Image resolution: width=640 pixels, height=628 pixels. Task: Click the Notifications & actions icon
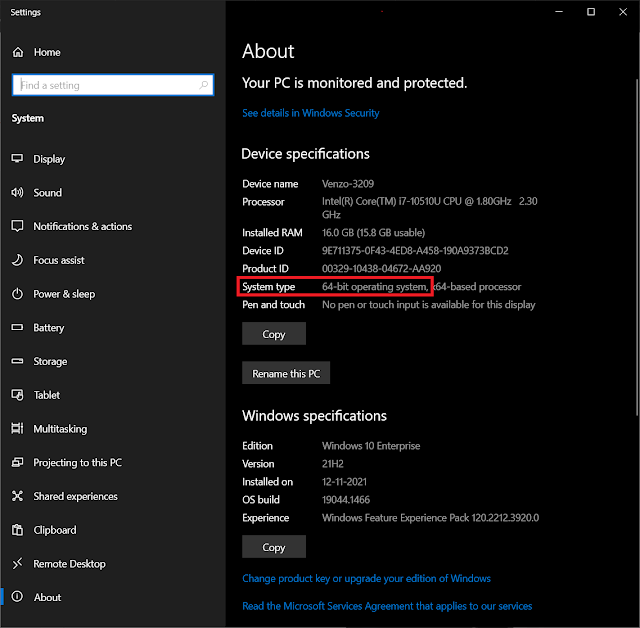17,226
